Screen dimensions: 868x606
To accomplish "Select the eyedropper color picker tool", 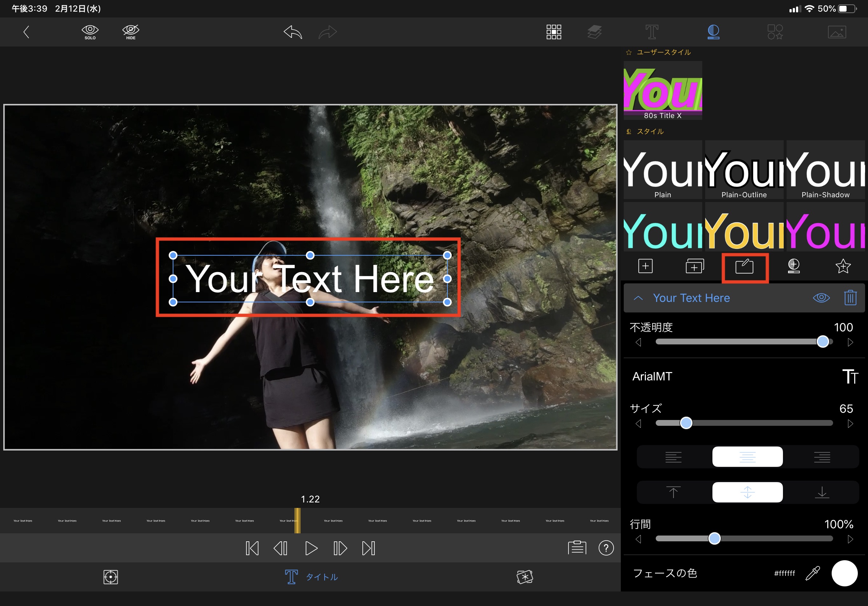I will (x=812, y=573).
